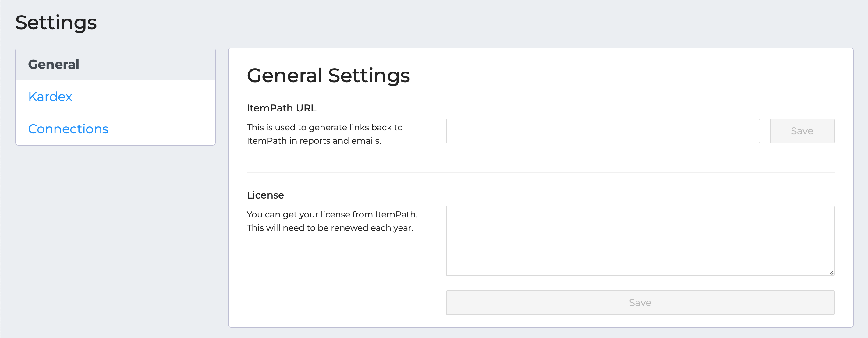
Task: Click 'This is used to generate links' description
Action: [324, 134]
